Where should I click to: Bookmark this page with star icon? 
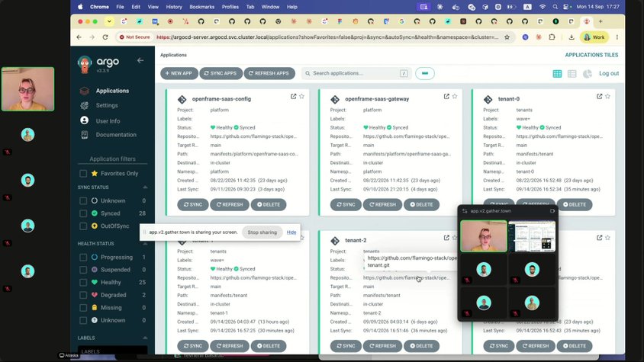point(507,37)
